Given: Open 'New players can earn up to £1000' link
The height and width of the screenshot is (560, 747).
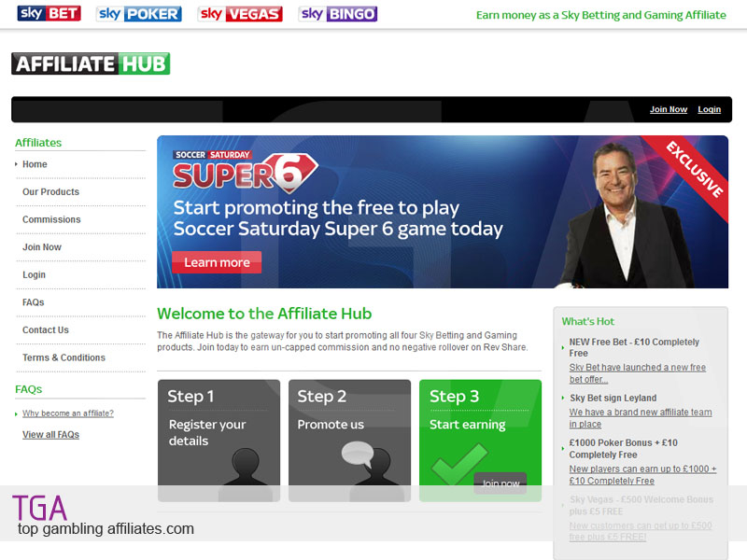Looking at the screenshot, I should tap(642, 475).
